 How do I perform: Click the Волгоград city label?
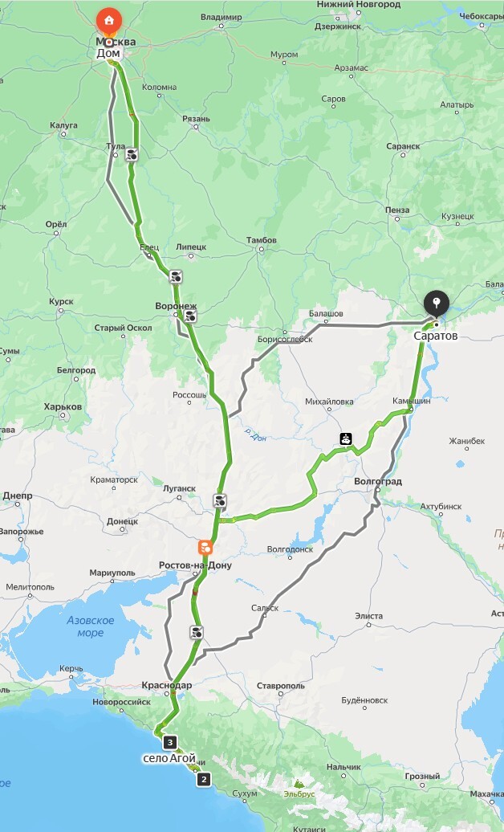pos(378,481)
